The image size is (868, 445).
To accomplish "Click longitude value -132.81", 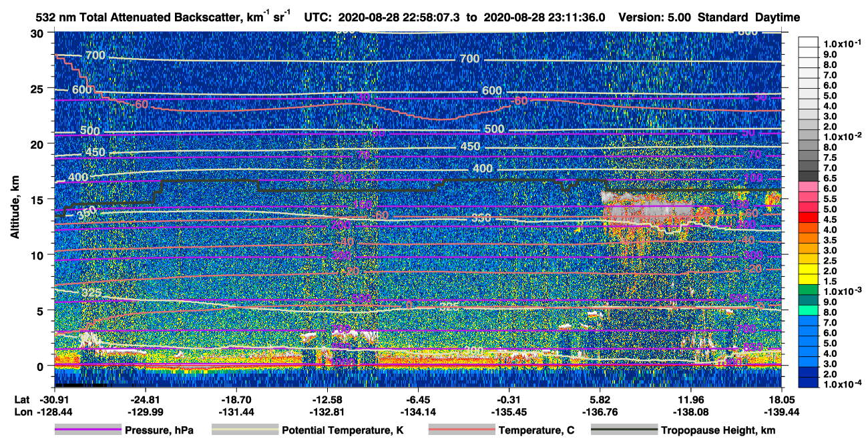I will click(x=327, y=412).
